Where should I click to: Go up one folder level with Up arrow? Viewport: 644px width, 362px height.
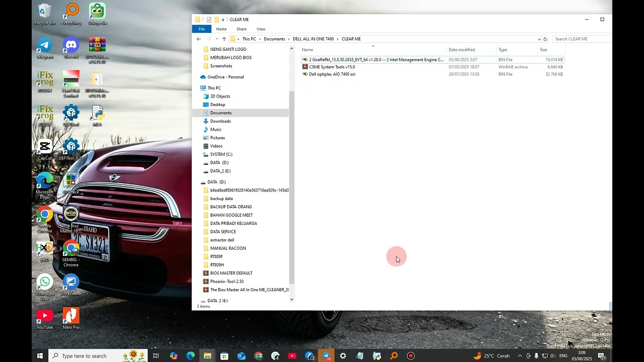(x=224, y=39)
